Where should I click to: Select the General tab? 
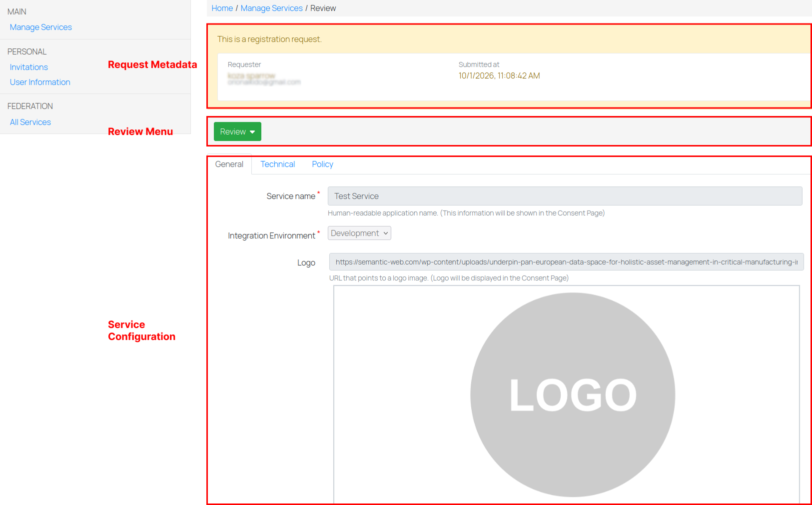(229, 164)
